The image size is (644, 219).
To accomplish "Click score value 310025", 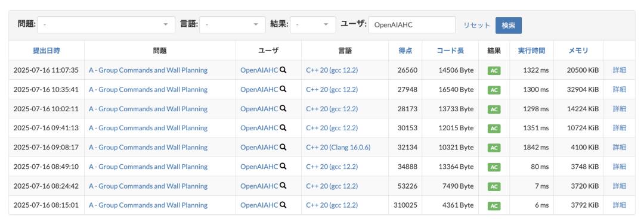I will coord(405,205).
